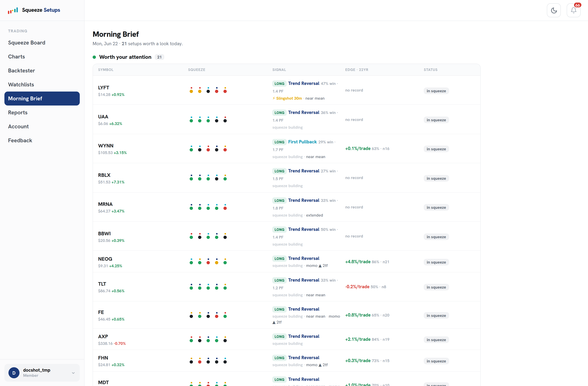The image size is (588, 386).
Task: Click First Pullback signal for WYNN
Action: (x=302, y=142)
